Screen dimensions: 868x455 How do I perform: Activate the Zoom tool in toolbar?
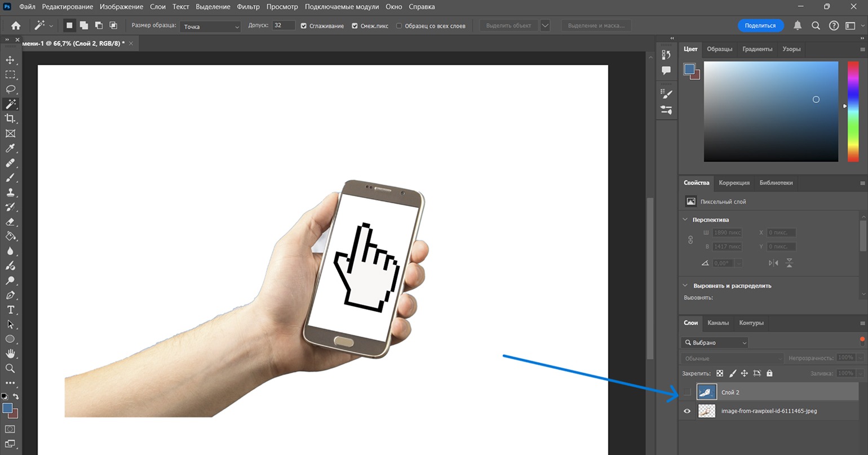click(10, 368)
